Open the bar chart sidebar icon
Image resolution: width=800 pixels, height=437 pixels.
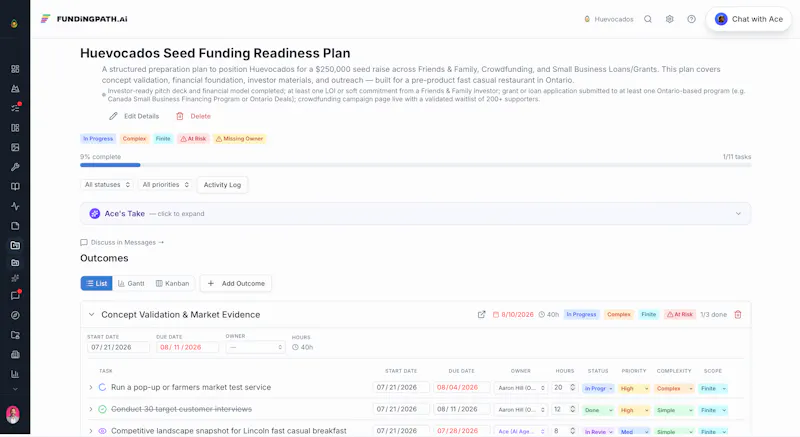tap(15, 374)
